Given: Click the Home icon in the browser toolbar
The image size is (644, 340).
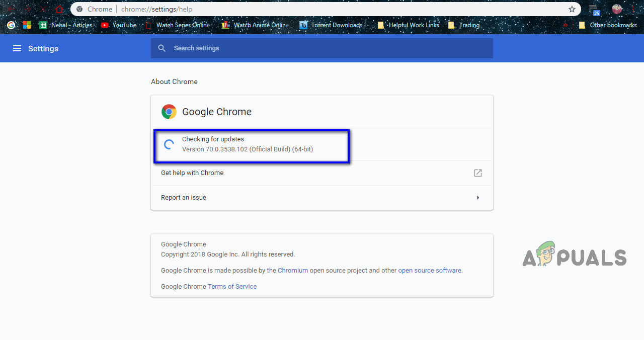Looking at the screenshot, I should [x=59, y=9].
